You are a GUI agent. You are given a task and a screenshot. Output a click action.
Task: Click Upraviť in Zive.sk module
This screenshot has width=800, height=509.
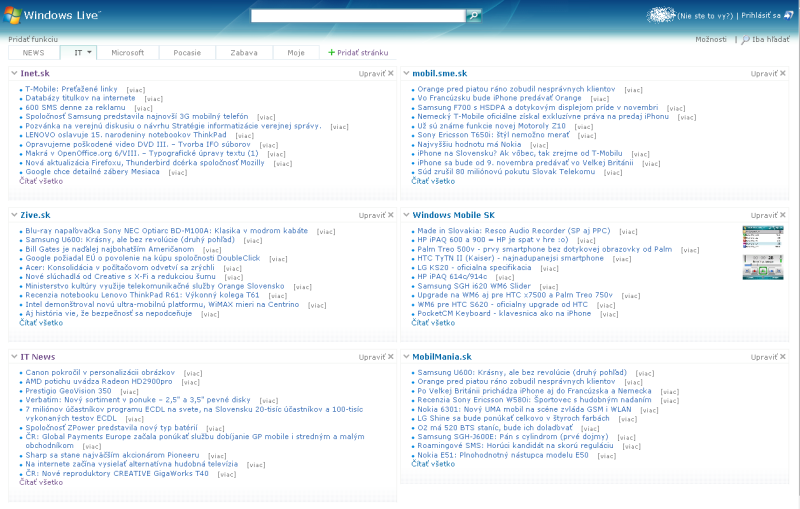click(372, 215)
